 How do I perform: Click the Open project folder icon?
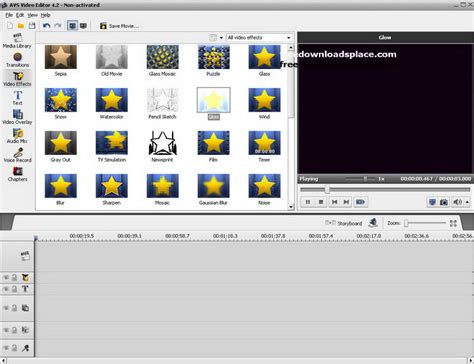click(21, 26)
